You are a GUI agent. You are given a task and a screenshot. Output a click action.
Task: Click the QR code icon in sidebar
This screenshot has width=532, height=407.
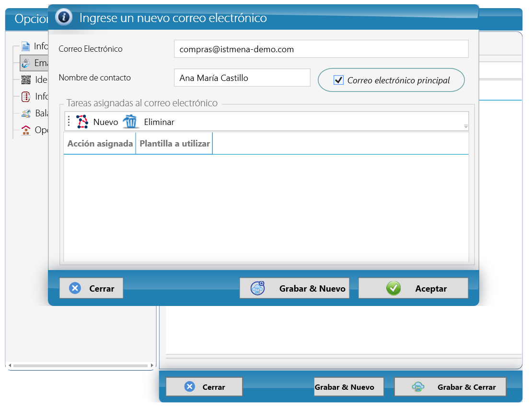coord(26,79)
